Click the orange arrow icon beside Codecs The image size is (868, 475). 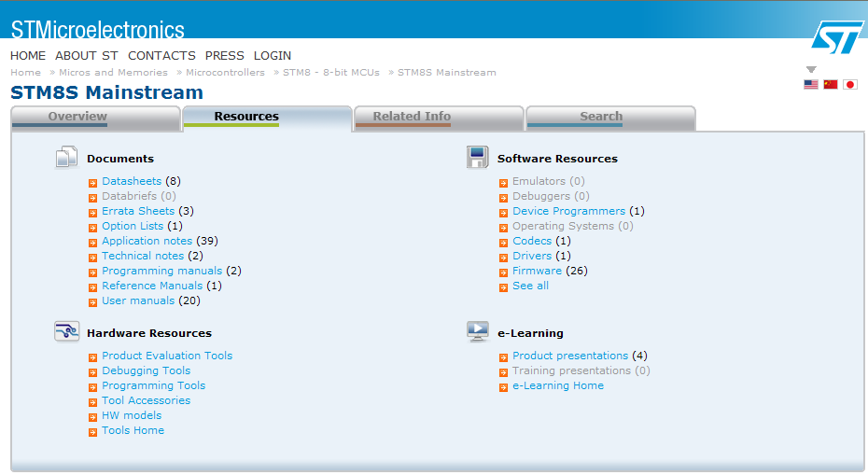[x=503, y=243]
